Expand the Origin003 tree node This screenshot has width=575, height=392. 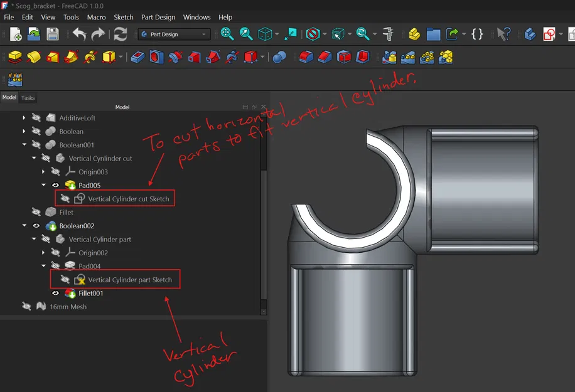click(43, 171)
